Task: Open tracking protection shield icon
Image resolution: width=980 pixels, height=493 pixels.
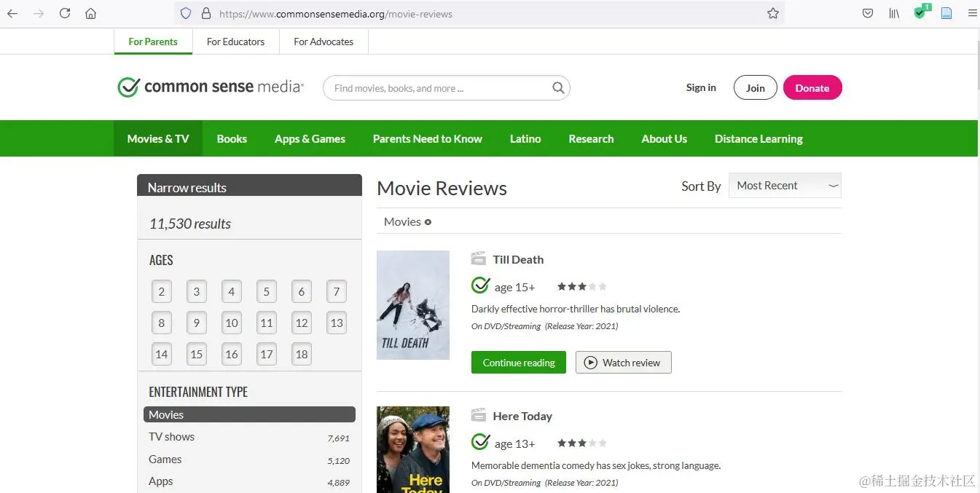Action: (186, 13)
